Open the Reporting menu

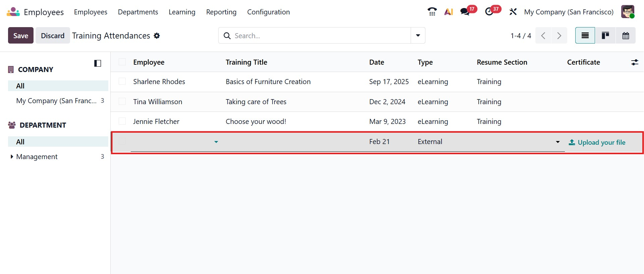pos(221,12)
